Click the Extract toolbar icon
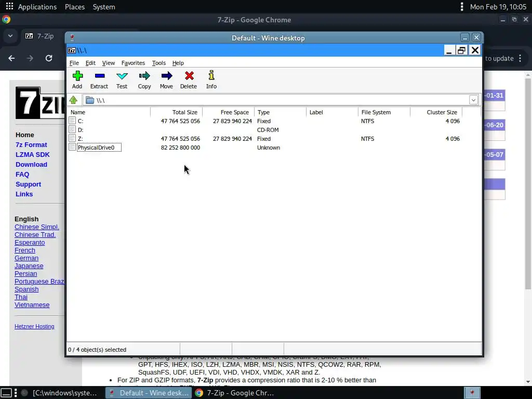 click(99, 76)
